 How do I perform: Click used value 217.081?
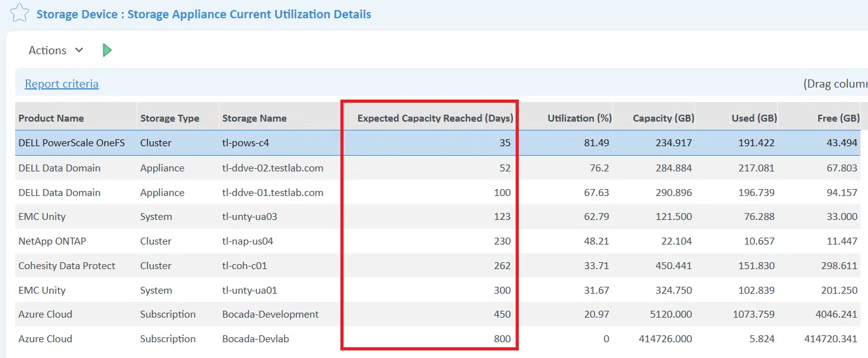(756, 168)
